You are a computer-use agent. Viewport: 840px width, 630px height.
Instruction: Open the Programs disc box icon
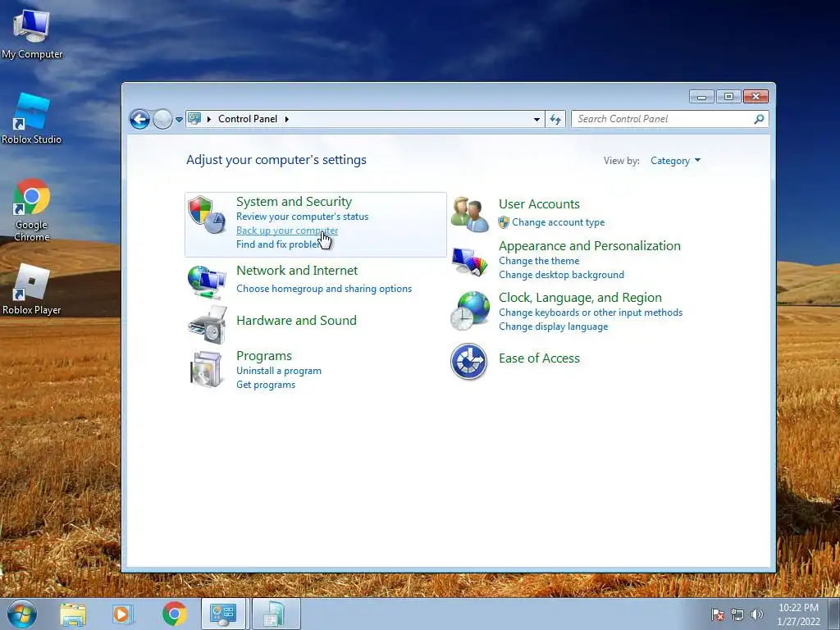coord(206,369)
